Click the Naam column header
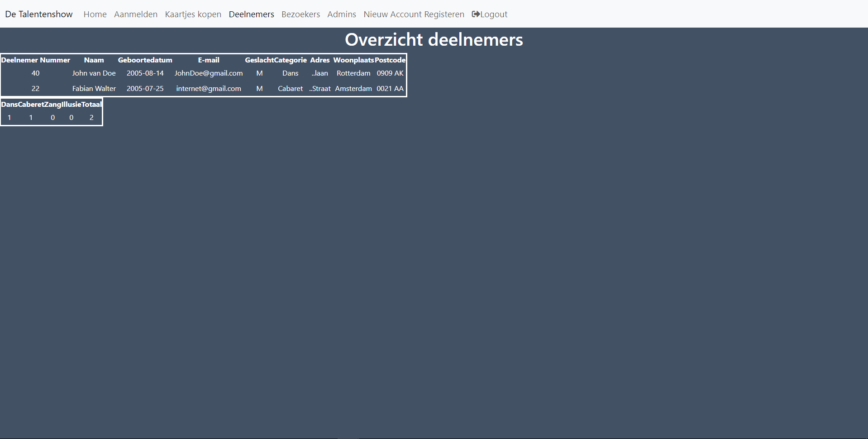The image size is (868, 439). 94,60
